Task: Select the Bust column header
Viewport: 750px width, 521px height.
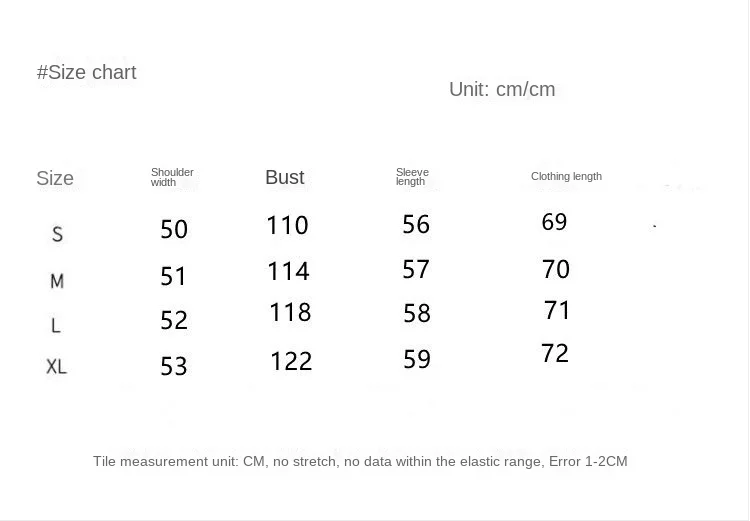Action: click(x=285, y=177)
